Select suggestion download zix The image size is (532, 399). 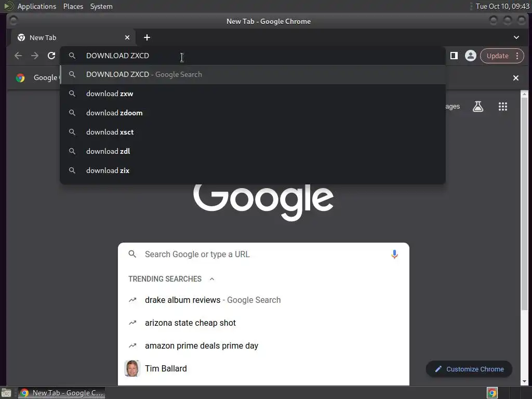253,170
